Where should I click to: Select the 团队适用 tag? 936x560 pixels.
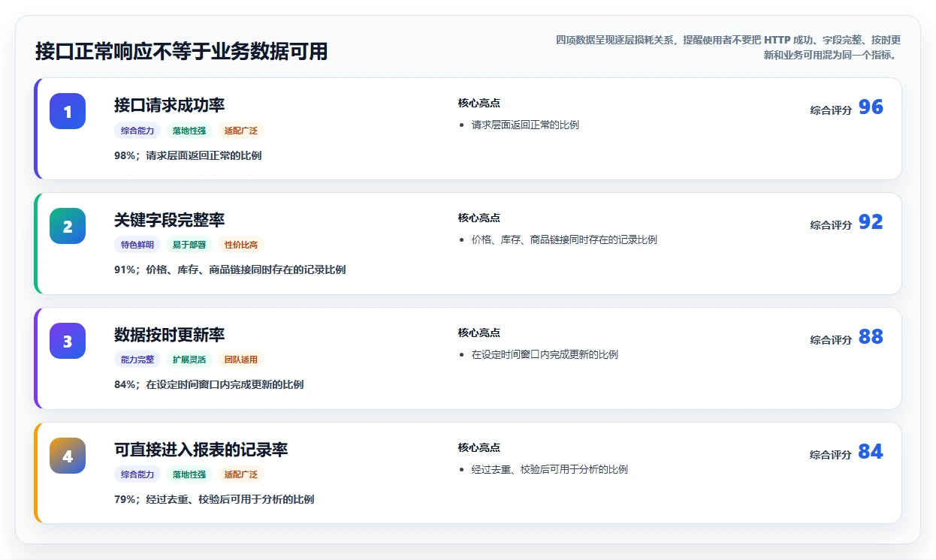pyautogui.click(x=241, y=360)
